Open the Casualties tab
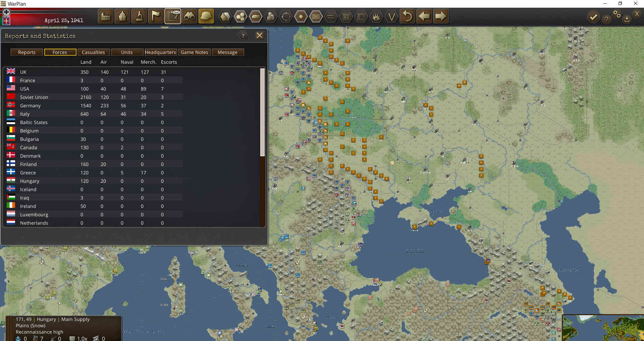This screenshot has height=341, width=644. point(93,52)
